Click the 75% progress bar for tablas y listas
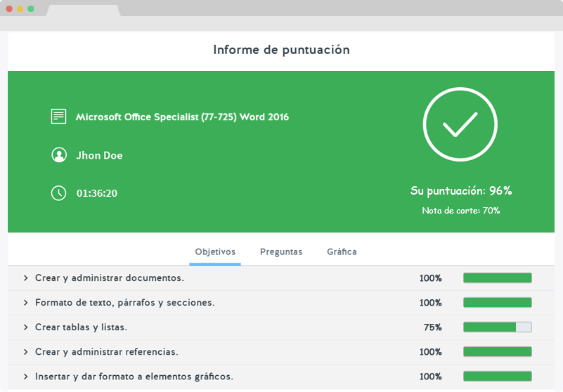The image size is (563, 392). coord(498,327)
